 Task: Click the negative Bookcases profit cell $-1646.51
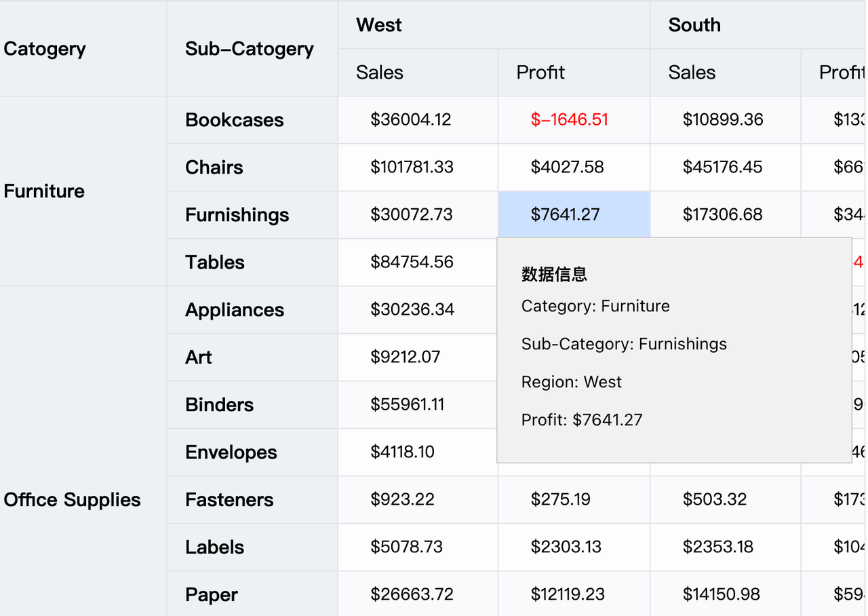[570, 120]
